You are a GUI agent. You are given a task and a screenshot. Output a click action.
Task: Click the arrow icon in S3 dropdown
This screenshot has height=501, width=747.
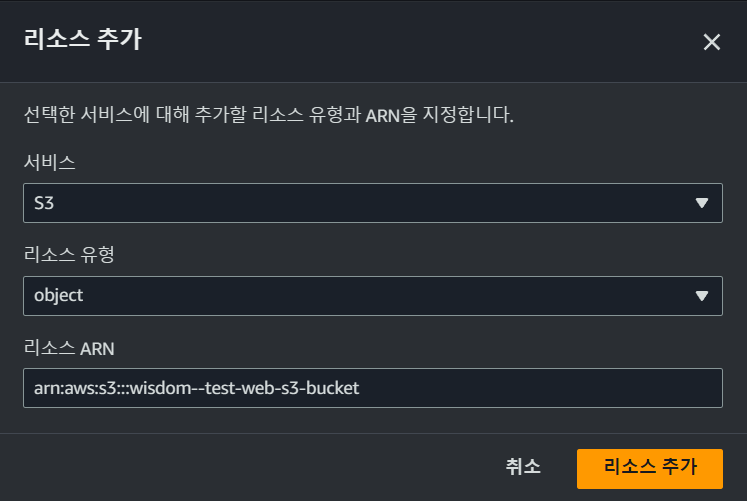click(x=701, y=203)
